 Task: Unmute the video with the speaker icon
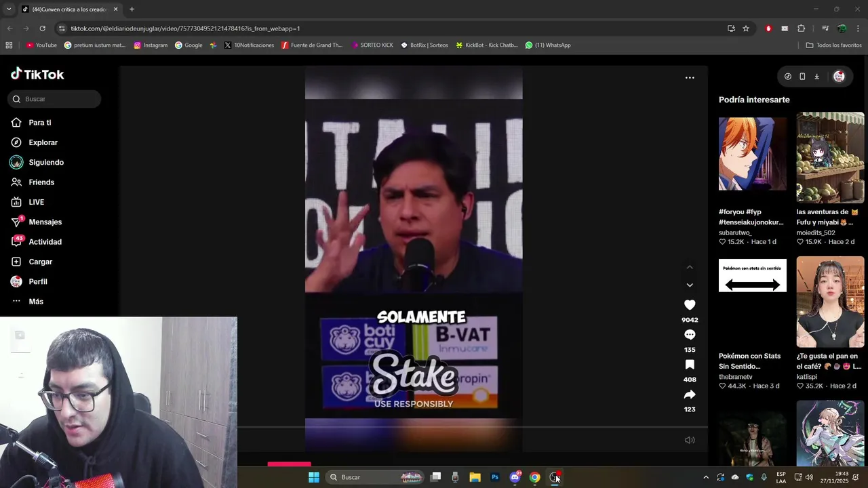coord(690,440)
